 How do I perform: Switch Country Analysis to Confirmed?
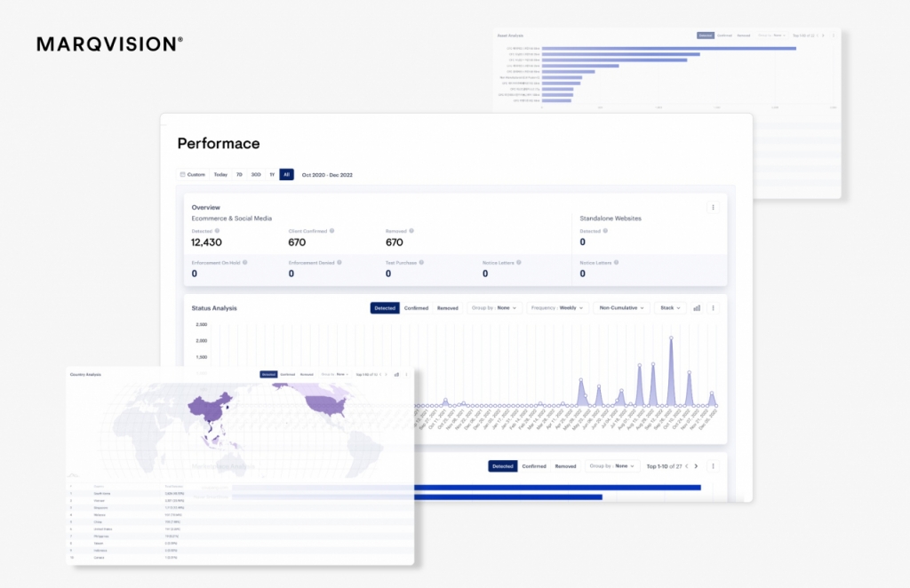(288, 375)
